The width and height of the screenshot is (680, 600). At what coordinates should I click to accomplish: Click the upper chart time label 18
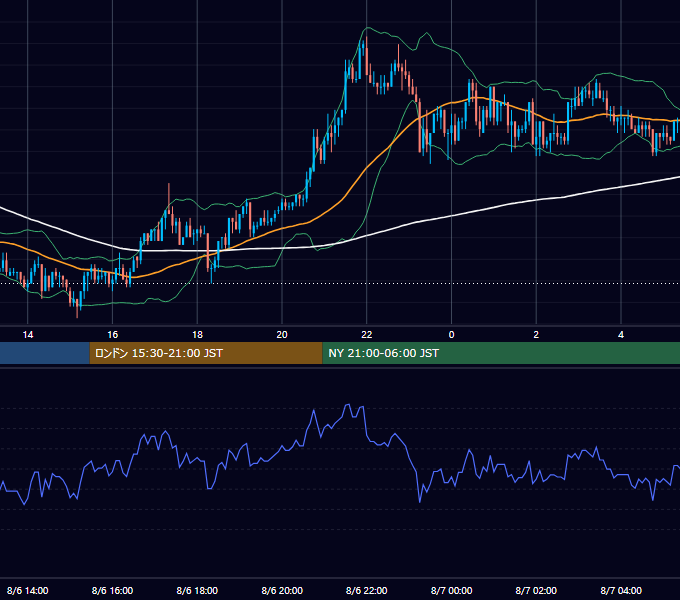coord(197,335)
